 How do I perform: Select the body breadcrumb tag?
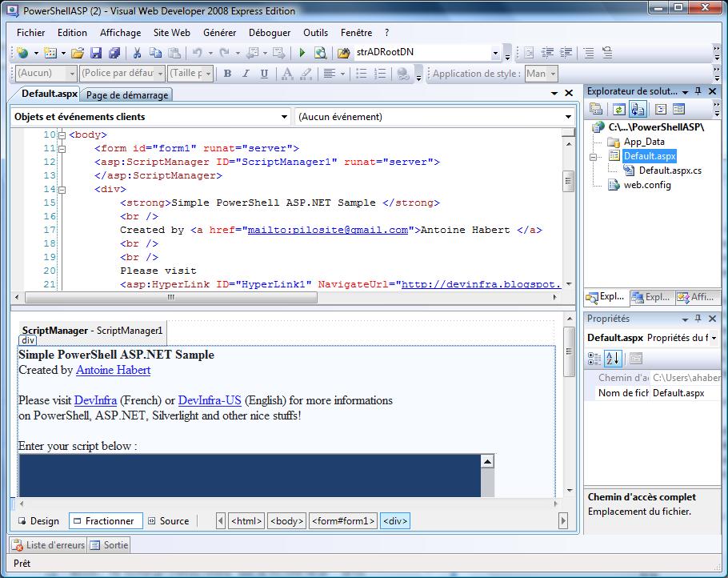coord(286,521)
